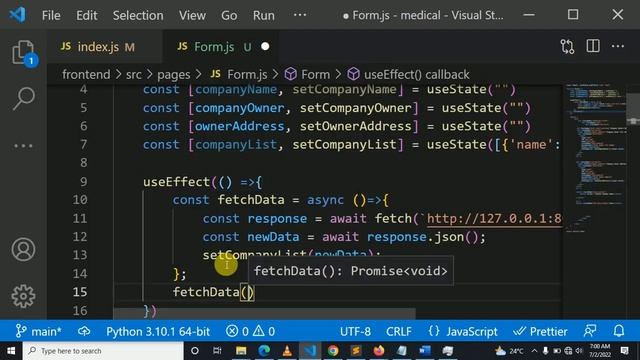Open the File menu
640x360 pixels.
pos(51,16)
